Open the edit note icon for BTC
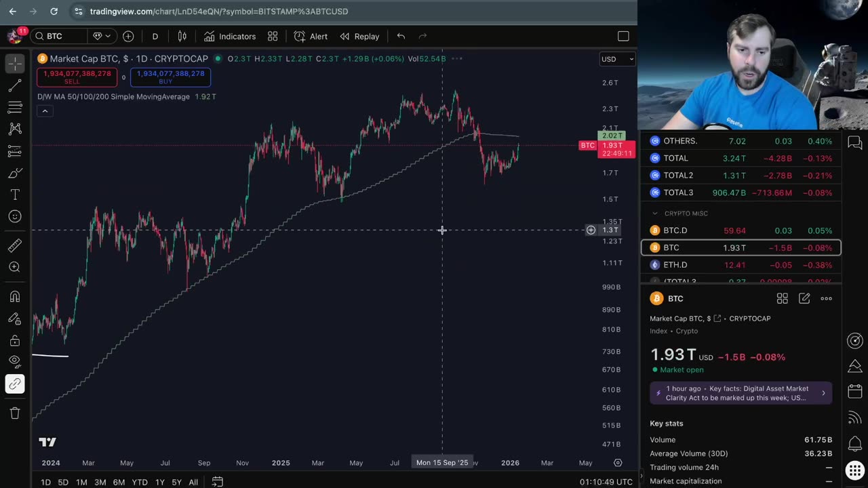The image size is (868, 488). pos(804,298)
